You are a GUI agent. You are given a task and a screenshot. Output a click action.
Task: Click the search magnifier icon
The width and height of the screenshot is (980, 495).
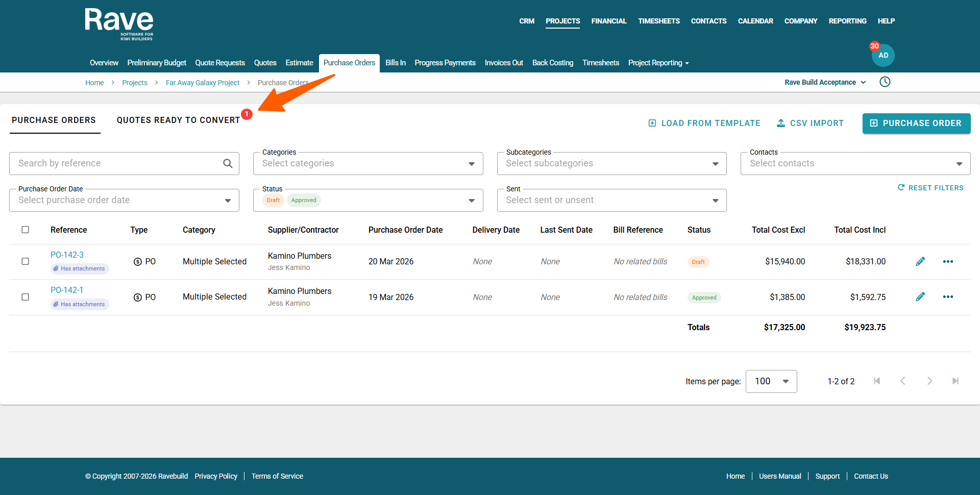(228, 163)
